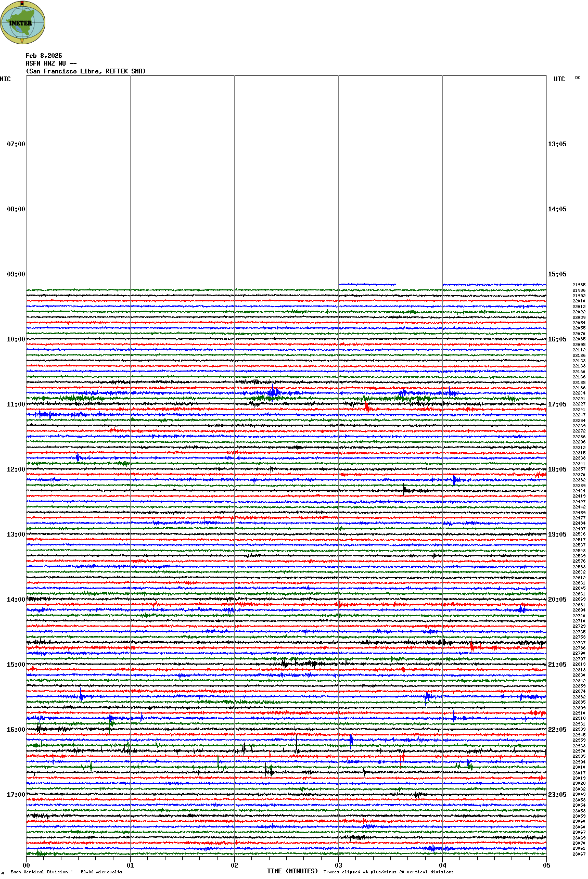Viewport: 588px width, 879px height.
Task: Click the UTC time header
Action: click(559, 79)
